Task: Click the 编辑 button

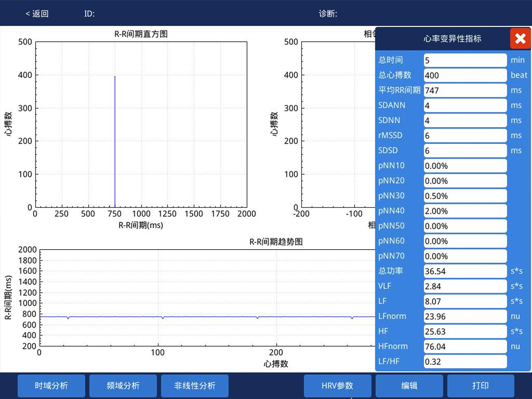Action: point(409,386)
